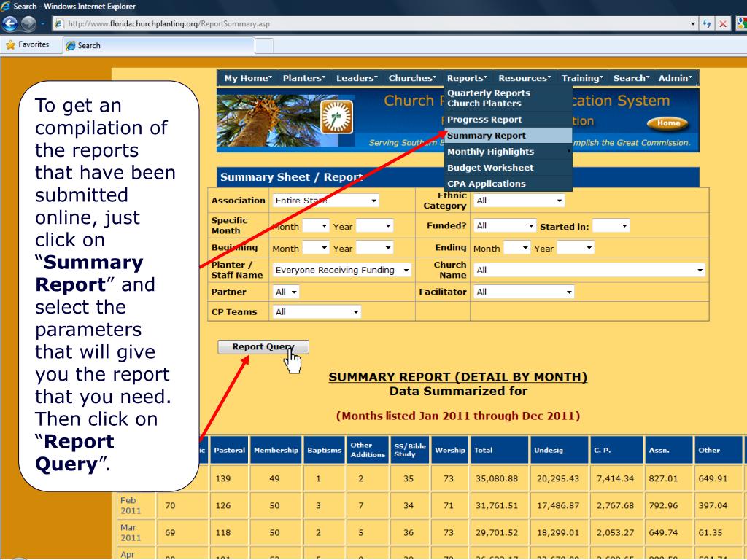
Task: Click the Undesig column header
Action: 560,450
